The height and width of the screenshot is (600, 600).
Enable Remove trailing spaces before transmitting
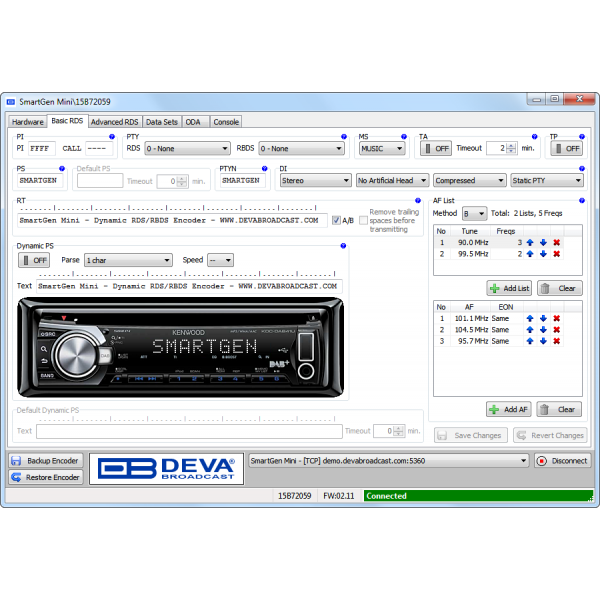coord(363,220)
